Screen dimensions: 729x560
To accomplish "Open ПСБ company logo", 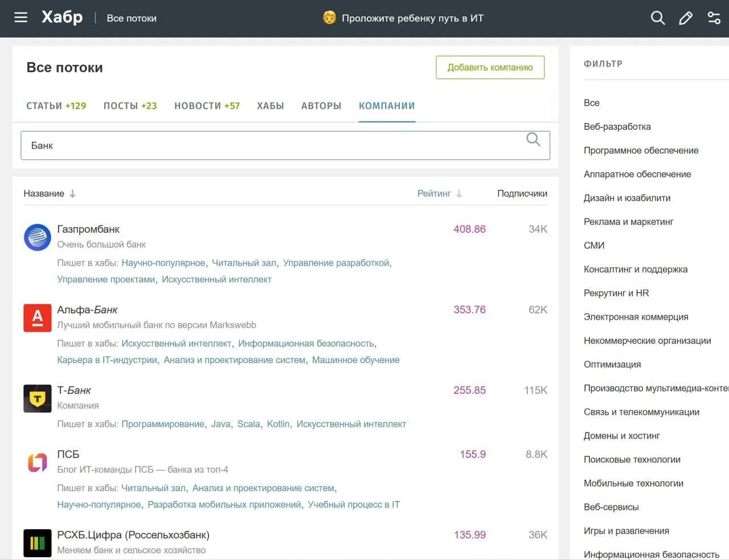I will [x=38, y=463].
